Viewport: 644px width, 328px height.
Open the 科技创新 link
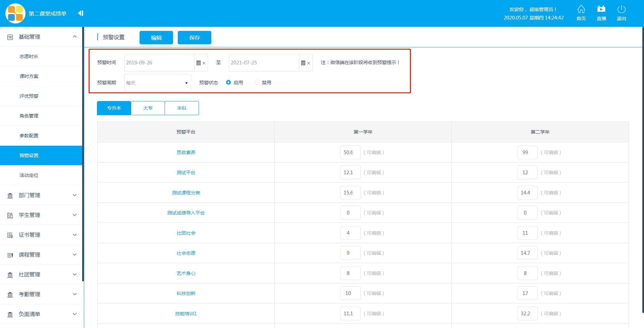[x=186, y=293]
